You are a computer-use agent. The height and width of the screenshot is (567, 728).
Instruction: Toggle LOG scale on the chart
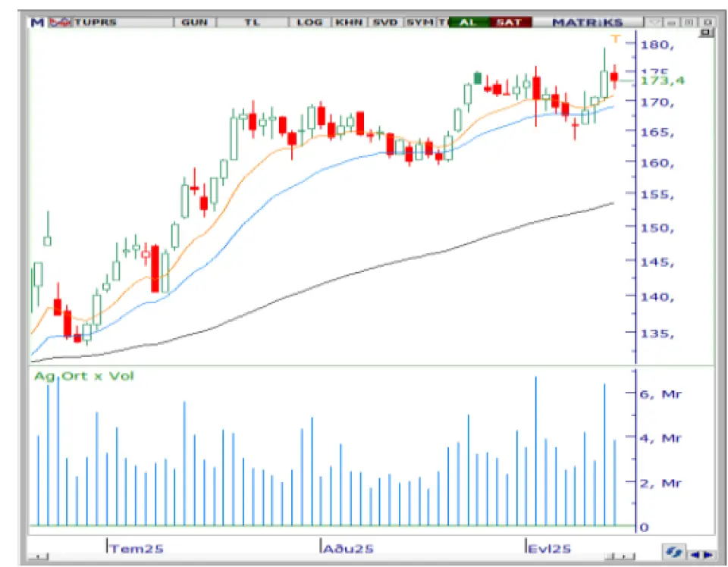pyautogui.click(x=309, y=22)
